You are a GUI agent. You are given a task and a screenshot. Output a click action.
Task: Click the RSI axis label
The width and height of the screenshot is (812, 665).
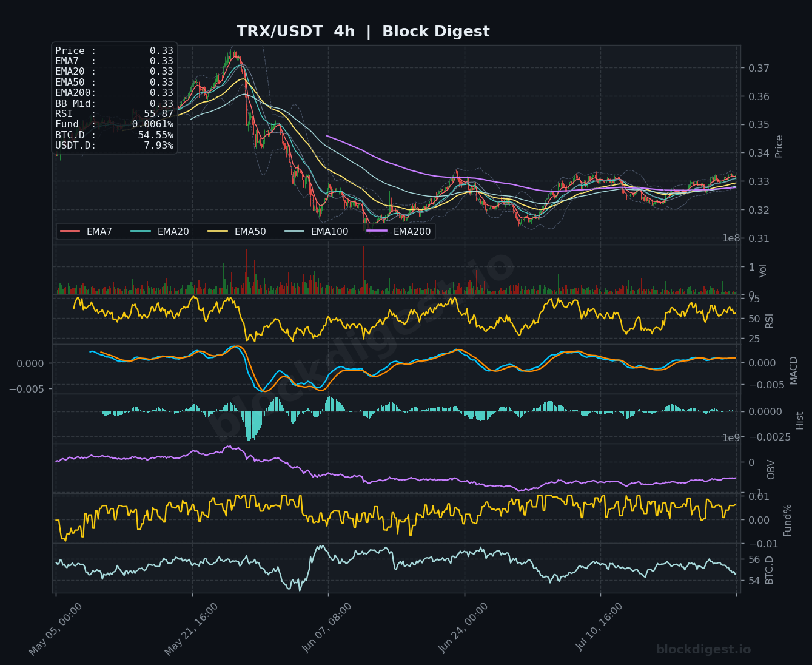tap(770, 321)
